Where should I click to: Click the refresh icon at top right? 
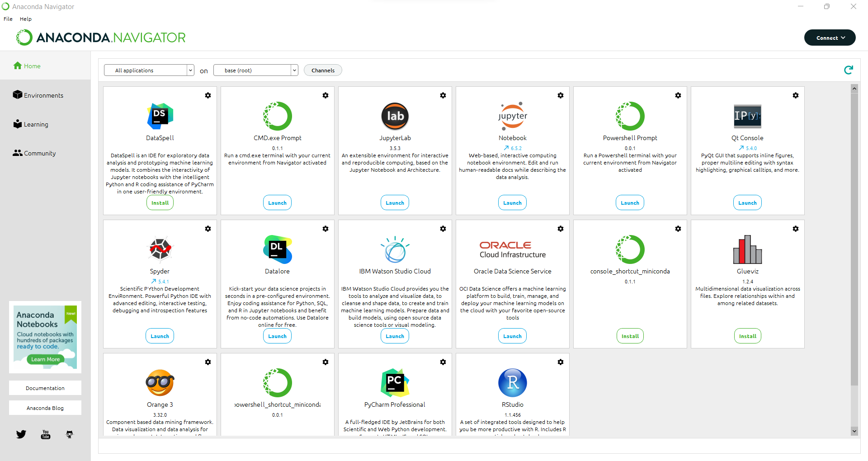tap(848, 70)
